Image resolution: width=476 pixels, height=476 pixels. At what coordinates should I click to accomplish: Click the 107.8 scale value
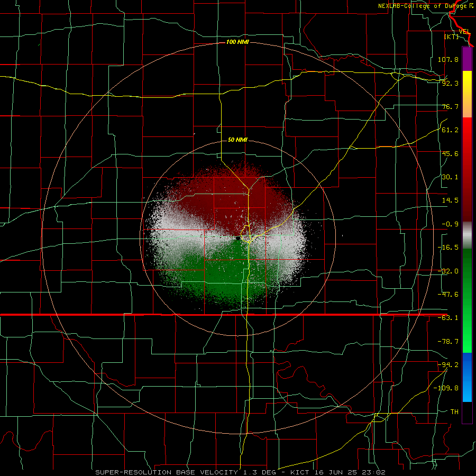click(x=448, y=59)
